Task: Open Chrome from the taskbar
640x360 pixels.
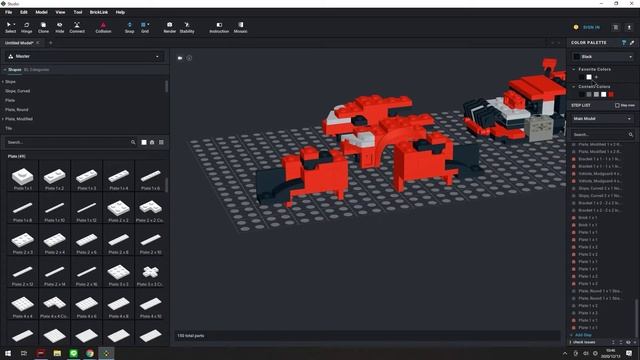Action: (x=90, y=353)
